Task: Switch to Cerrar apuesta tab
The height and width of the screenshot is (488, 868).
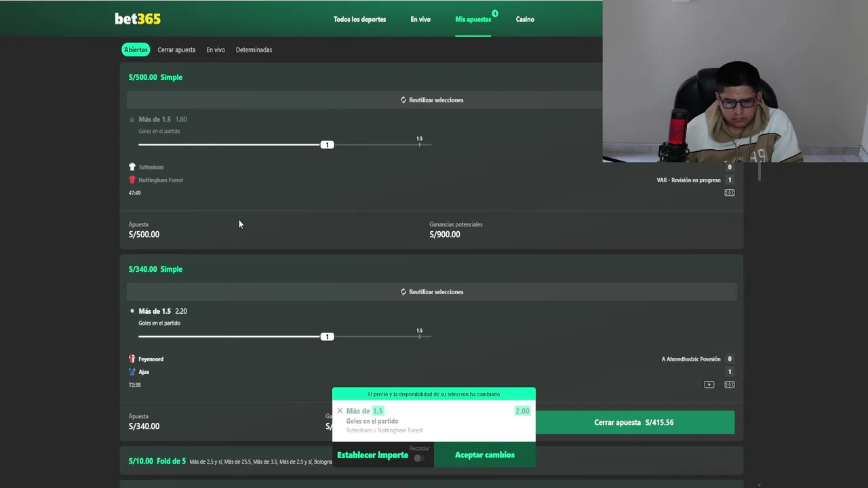Action: pyautogui.click(x=176, y=49)
